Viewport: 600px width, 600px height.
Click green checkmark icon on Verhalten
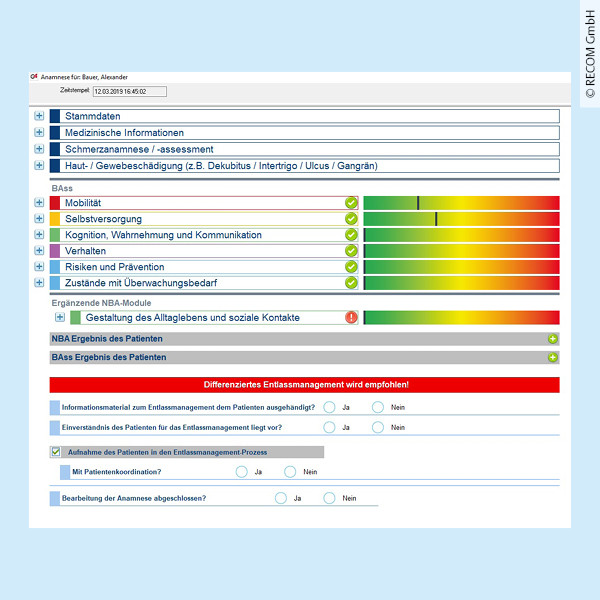tap(351, 251)
